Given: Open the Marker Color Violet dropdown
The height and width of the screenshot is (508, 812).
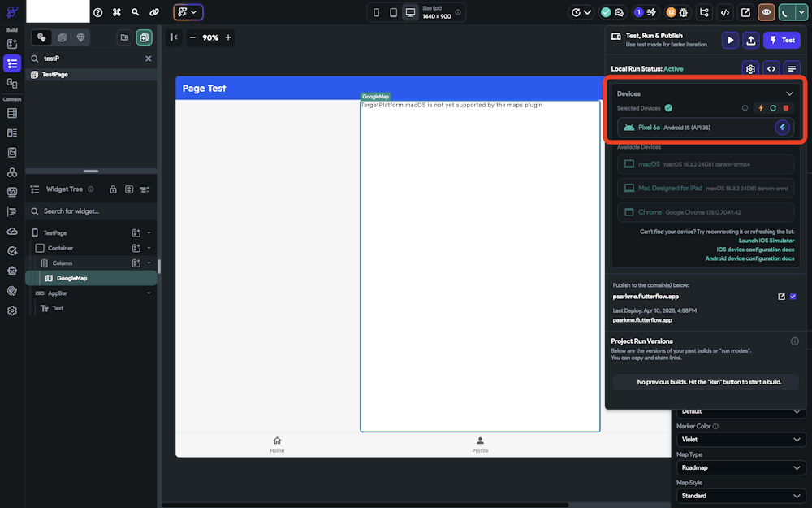Looking at the screenshot, I should [x=741, y=440].
